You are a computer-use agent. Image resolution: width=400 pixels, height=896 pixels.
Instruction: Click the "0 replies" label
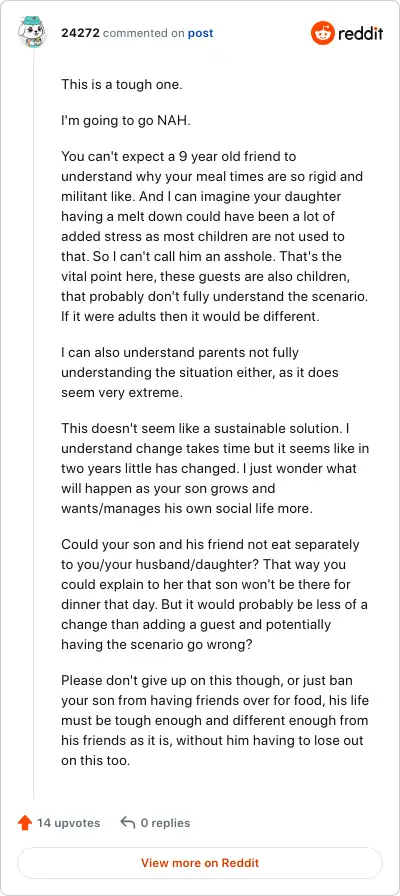(x=166, y=823)
